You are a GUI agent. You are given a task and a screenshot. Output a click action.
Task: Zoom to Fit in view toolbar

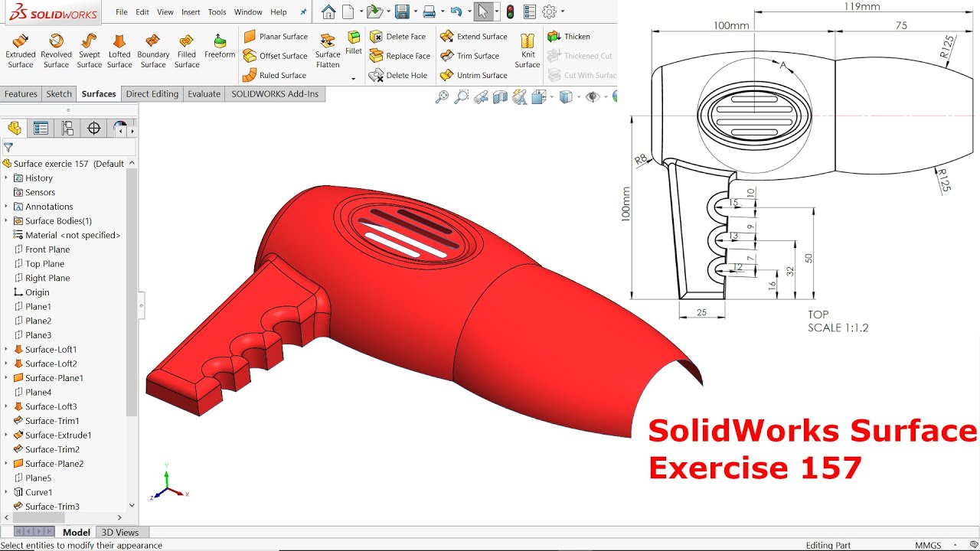tap(442, 96)
